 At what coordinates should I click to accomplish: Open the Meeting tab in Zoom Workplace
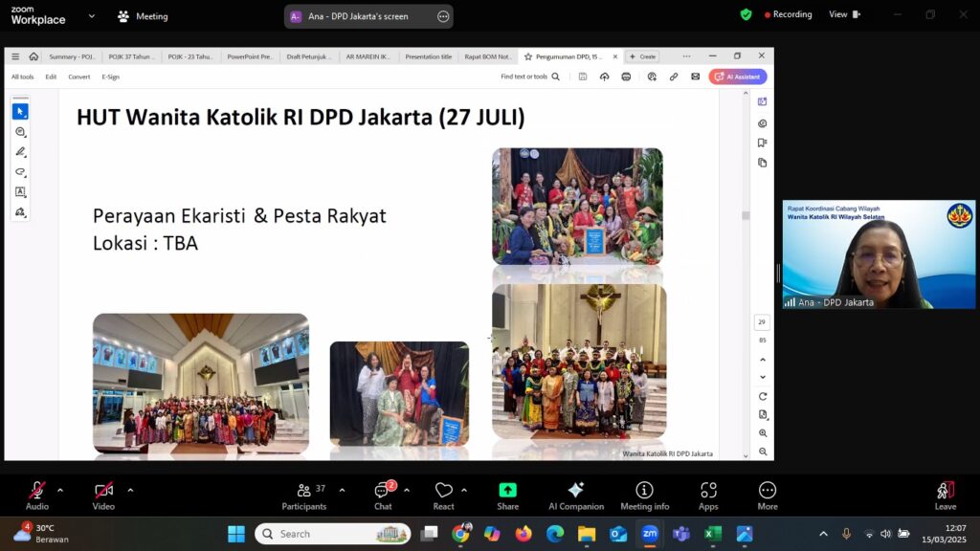click(142, 16)
